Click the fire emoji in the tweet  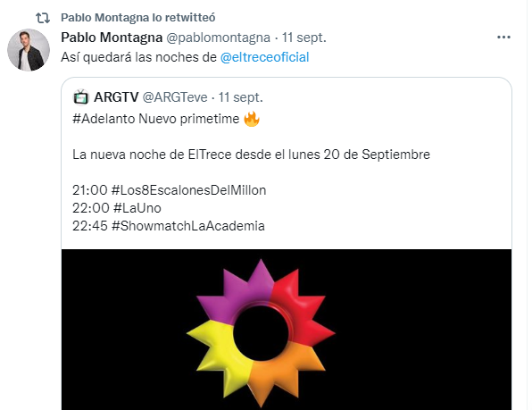coord(252,119)
